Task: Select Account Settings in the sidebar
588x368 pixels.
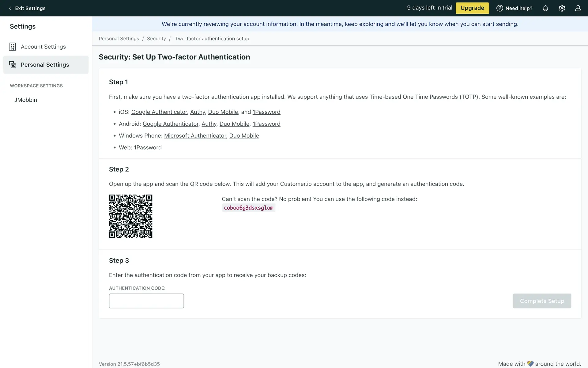Action: 43,47
